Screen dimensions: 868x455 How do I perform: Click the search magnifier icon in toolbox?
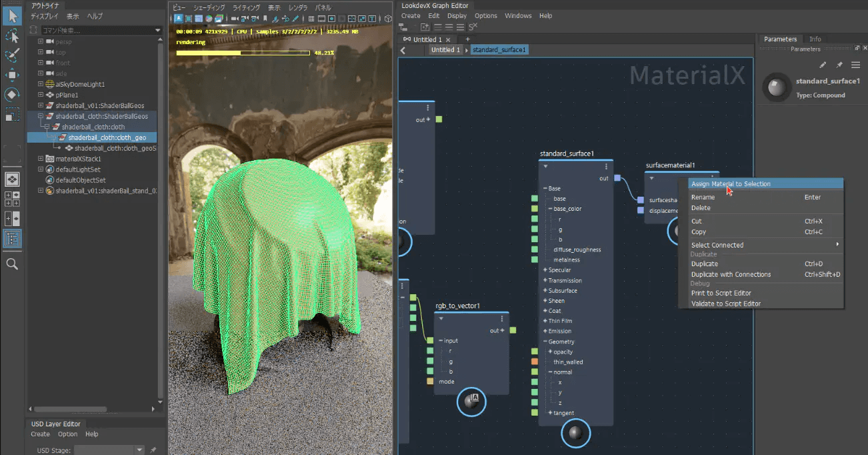[12, 264]
